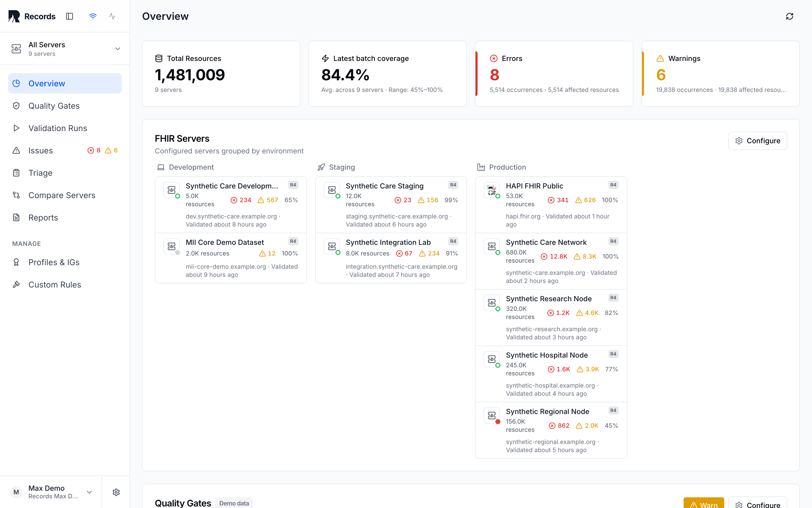Viewport: 812px width, 508px height.
Task: Expand the Max Demo account menu
Action: 89,492
